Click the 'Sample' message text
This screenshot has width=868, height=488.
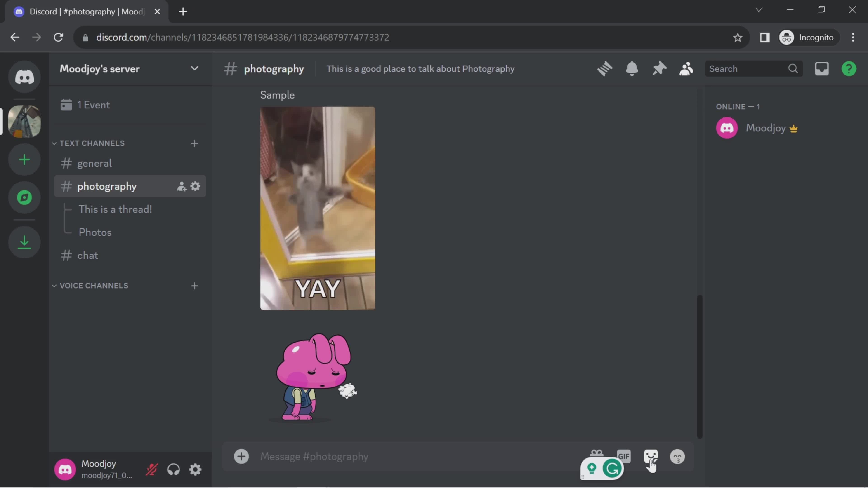coord(277,95)
